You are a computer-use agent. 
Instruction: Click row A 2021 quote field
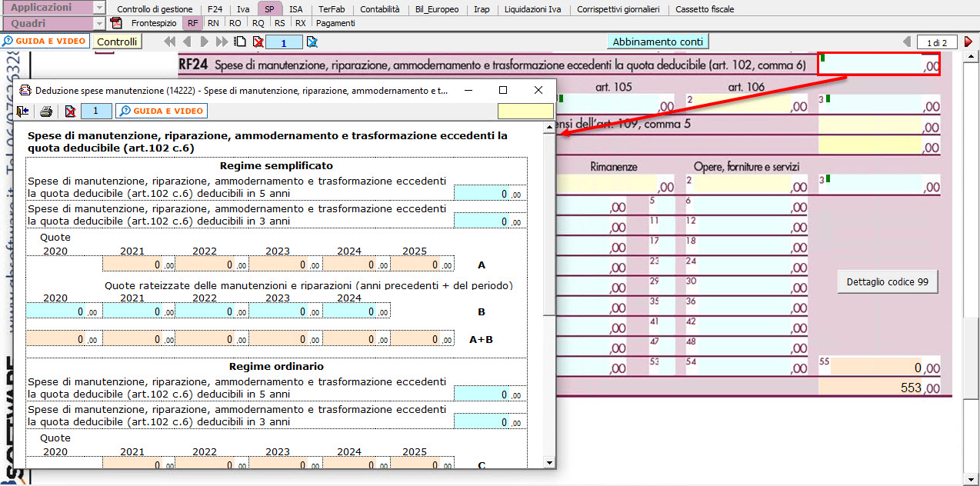tap(138, 265)
